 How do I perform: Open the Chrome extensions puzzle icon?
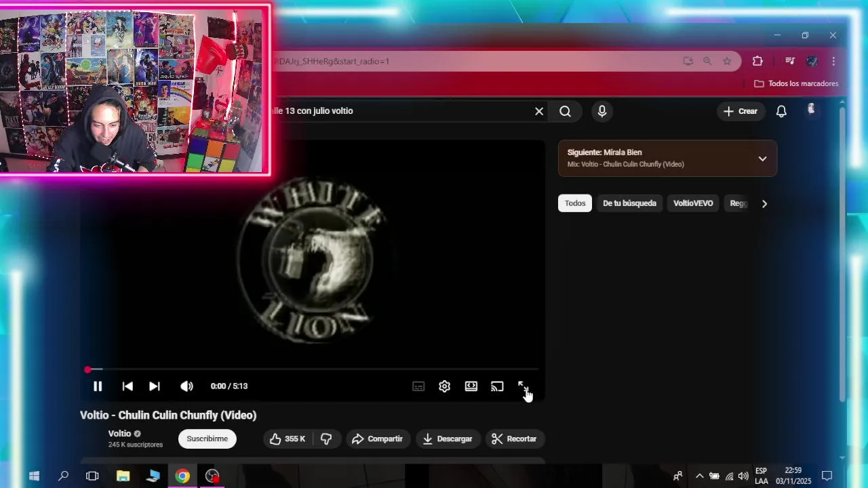[757, 61]
